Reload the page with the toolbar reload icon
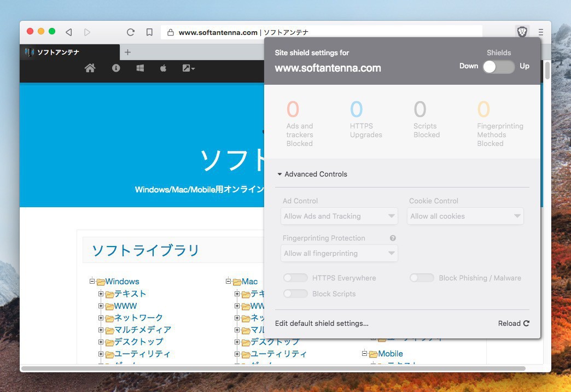This screenshot has width=571, height=392. coord(130,32)
